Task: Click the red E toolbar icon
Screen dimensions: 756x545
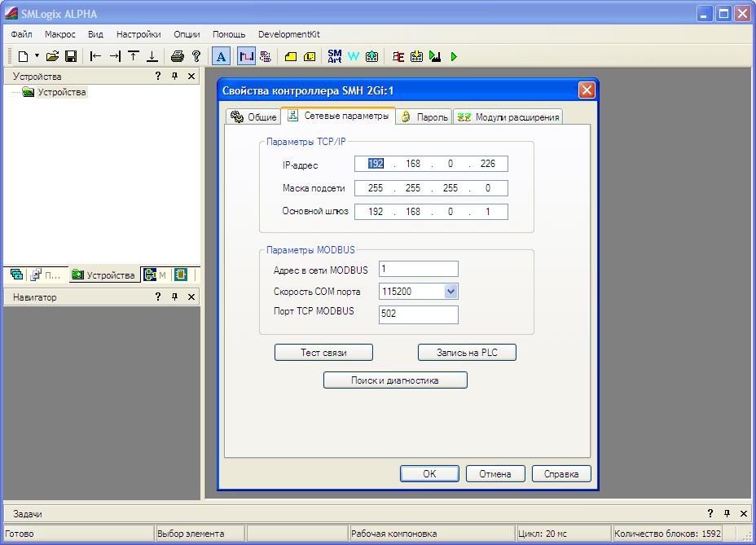Action: coord(398,56)
